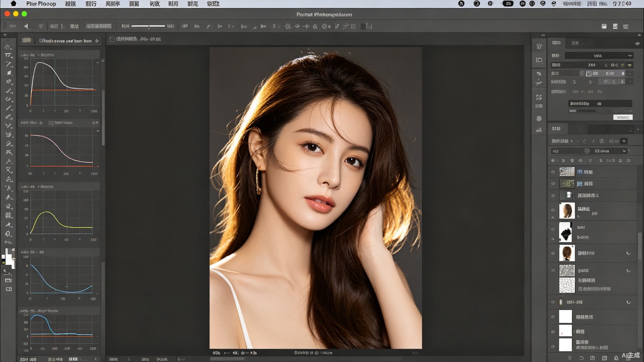Image resolution: width=644 pixels, height=362 pixels.
Task: Expand the chevron beside the highlighted properties row
Action: point(630,73)
